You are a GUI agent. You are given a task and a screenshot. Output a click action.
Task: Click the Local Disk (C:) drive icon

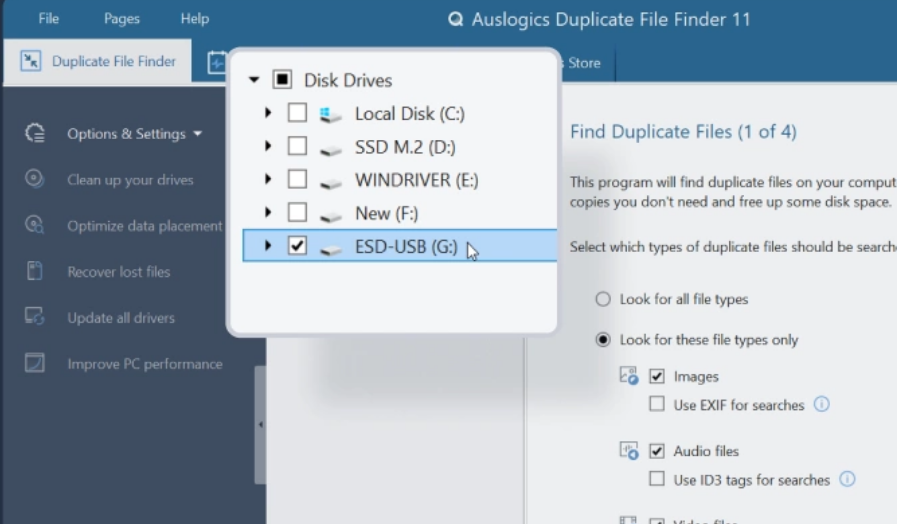331,114
